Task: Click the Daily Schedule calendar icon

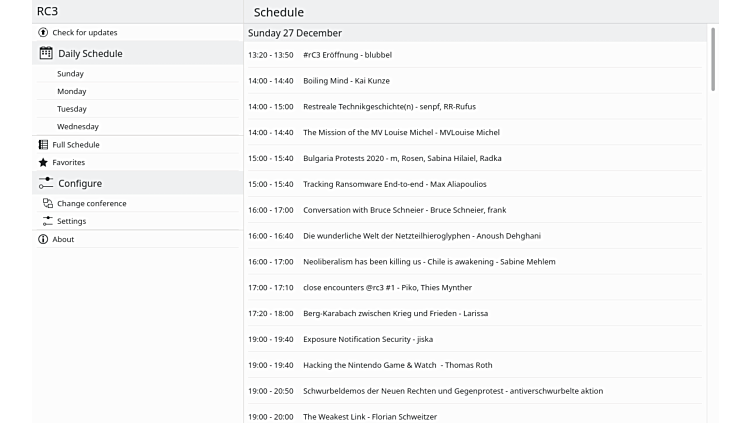Action: (46, 53)
